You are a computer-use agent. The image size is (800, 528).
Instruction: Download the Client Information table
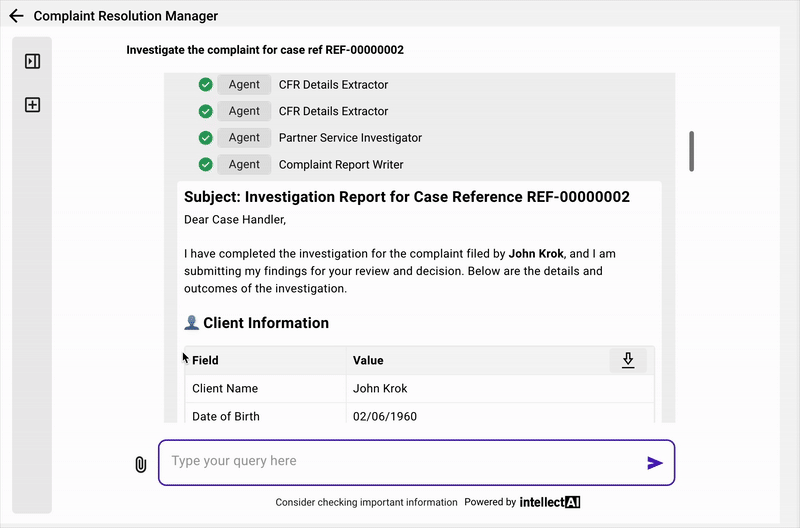pyautogui.click(x=628, y=360)
